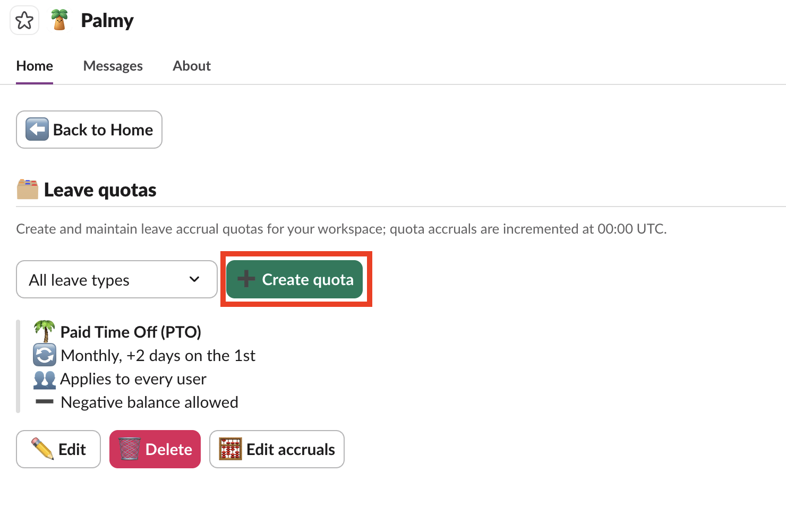
Task: Delete the Paid Time Off quota
Action: (x=155, y=449)
